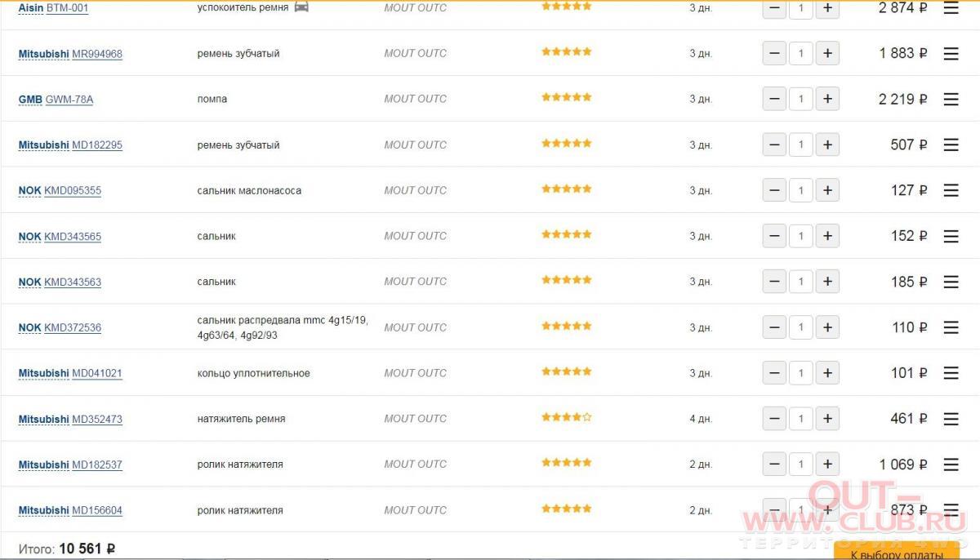Open part number MR994968 link
The image size is (980, 560).
(97, 54)
